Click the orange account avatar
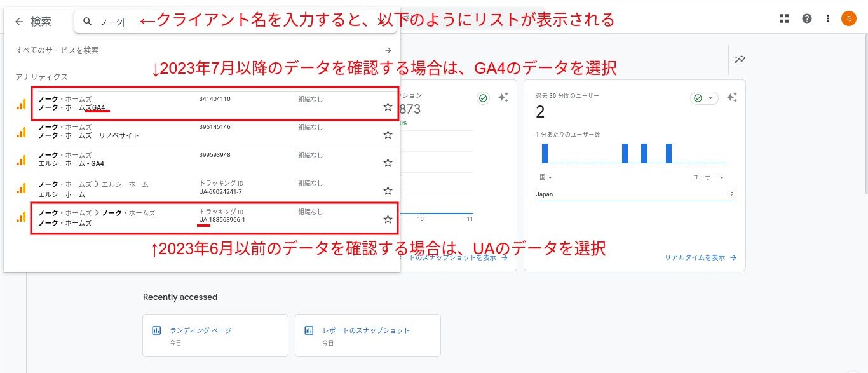868x373 pixels. [x=848, y=18]
